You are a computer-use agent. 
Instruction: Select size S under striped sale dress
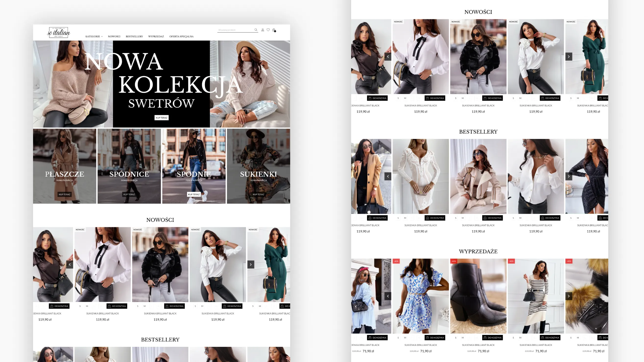(x=513, y=338)
